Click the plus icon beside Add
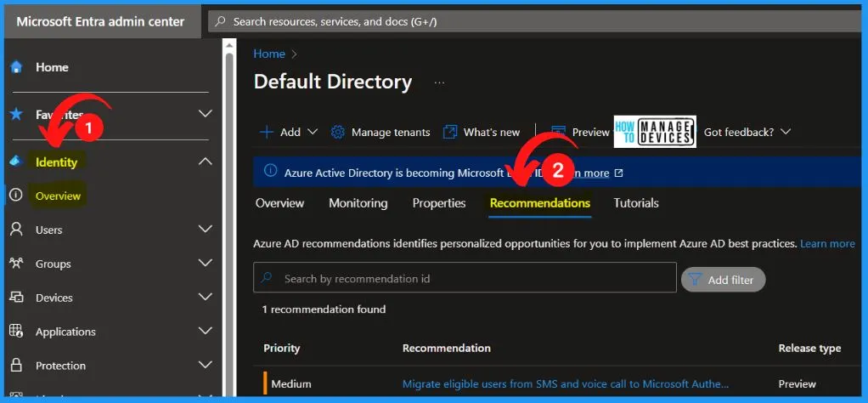The height and width of the screenshot is (403, 868). [267, 132]
